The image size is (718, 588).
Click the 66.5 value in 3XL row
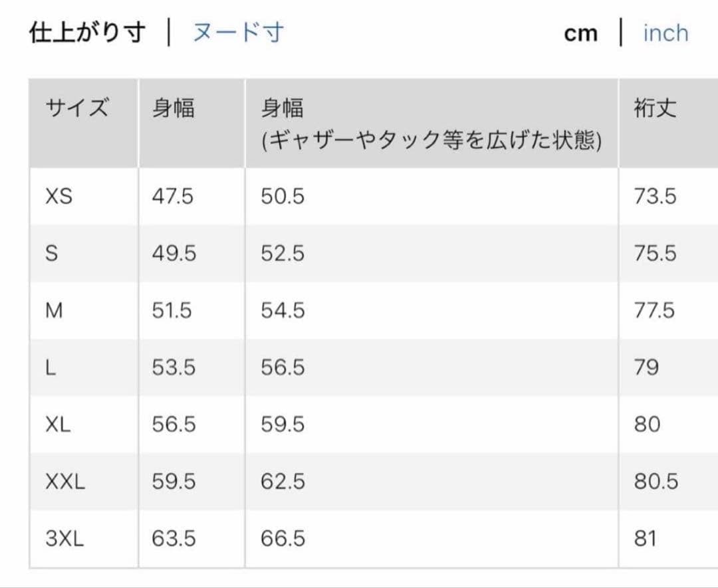coord(283,538)
